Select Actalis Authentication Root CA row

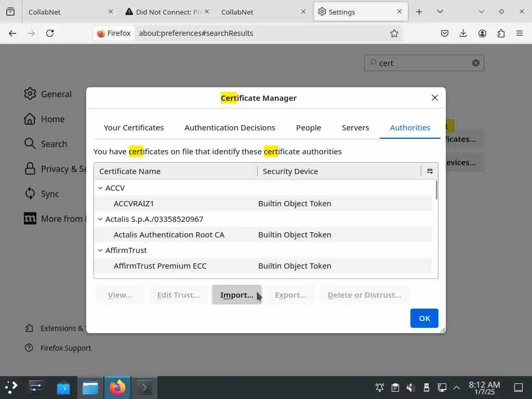tap(263, 235)
